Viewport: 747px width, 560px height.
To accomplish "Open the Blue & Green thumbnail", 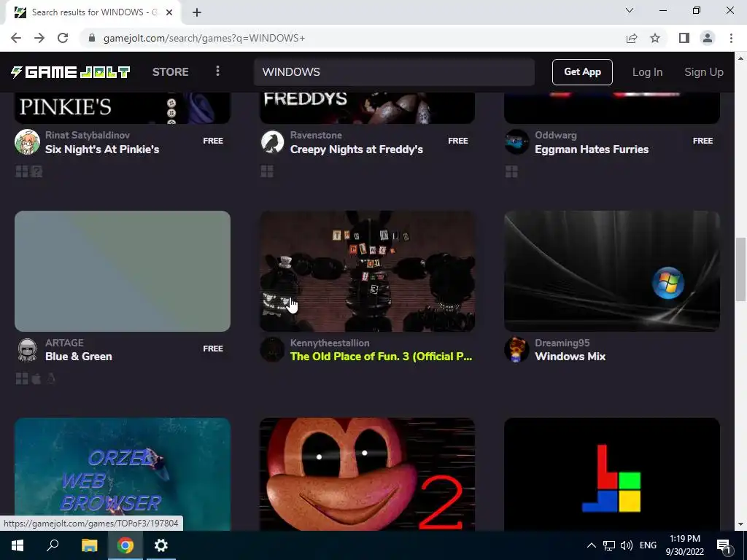I will tap(123, 271).
